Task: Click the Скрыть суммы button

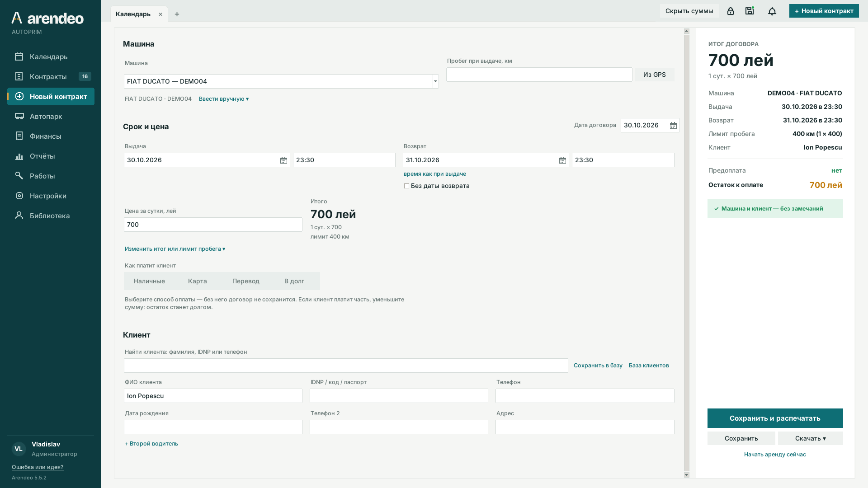Action: [x=689, y=11]
